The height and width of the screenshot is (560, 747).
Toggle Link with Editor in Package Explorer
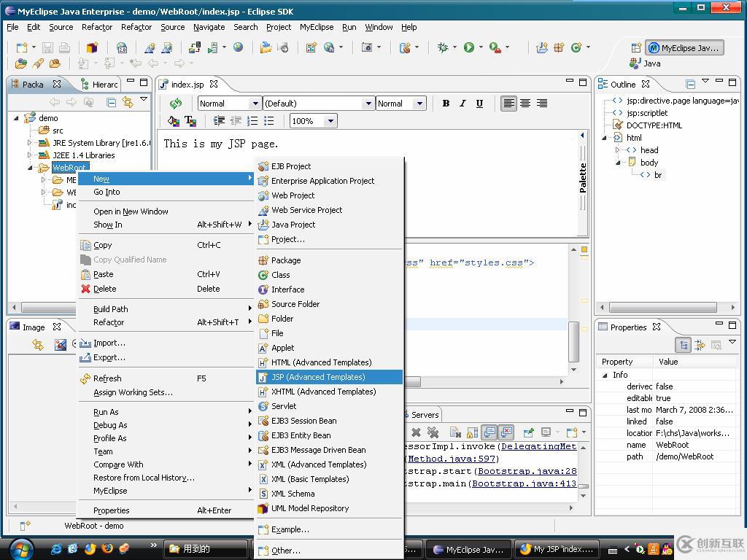(128, 102)
